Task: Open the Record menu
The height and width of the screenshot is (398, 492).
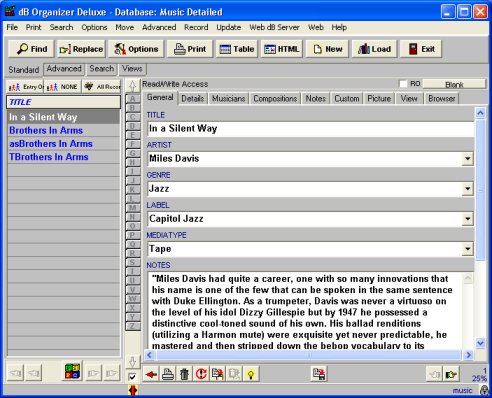Action: click(196, 27)
